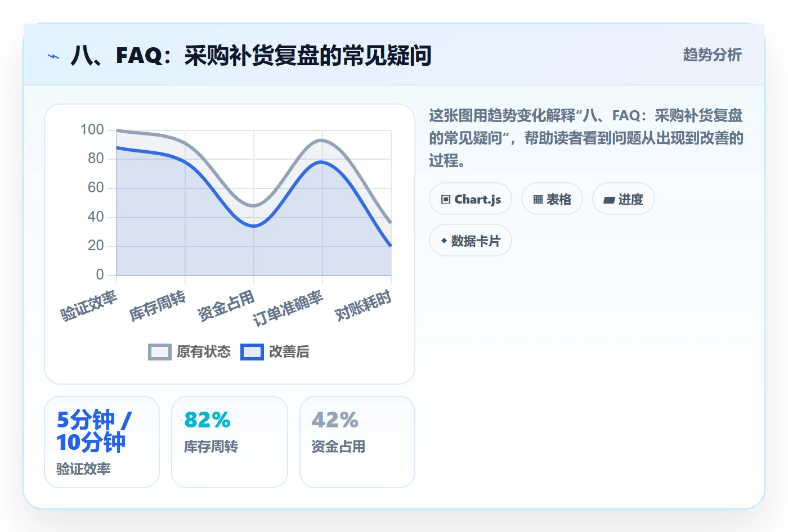This screenshot has width=788, height=532.
Task: Click the 改善后 legend text
Action: pyautogui.click(x=289, y=352)
